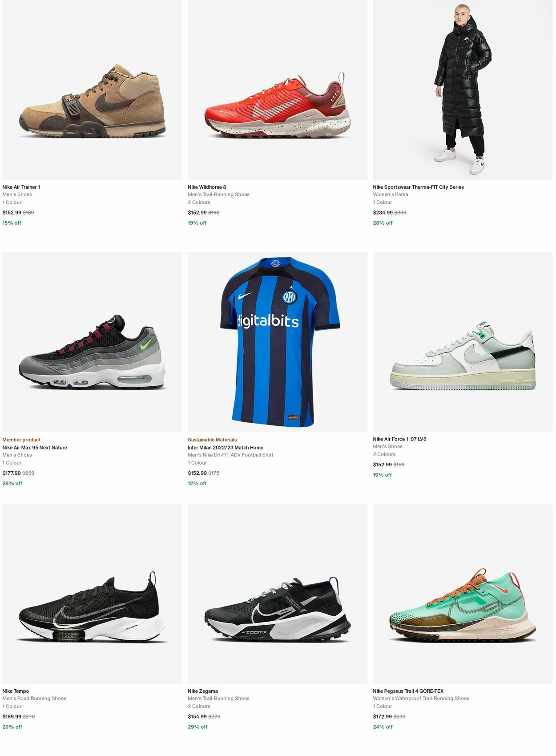Viewport: 556px width, 756px height.
Task: Click the 2 Colours option under Nike Zegama
Action: pyautogui.click(x=199, y=706)
